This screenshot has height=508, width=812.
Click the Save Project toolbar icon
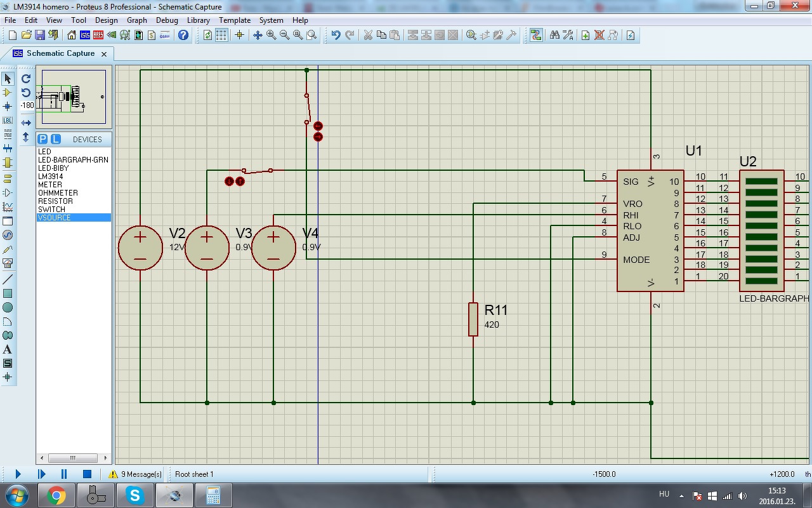(x=40, y=36)
